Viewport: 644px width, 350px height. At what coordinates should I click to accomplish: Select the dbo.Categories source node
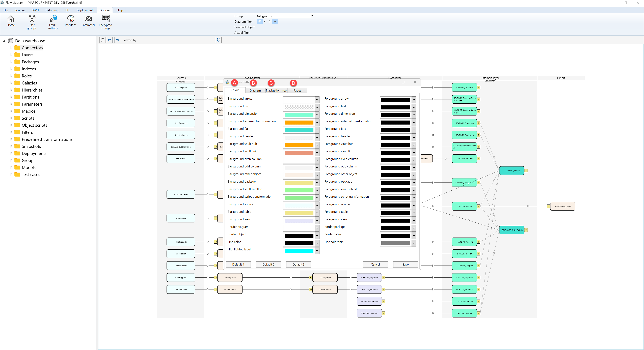pos(181,87)
